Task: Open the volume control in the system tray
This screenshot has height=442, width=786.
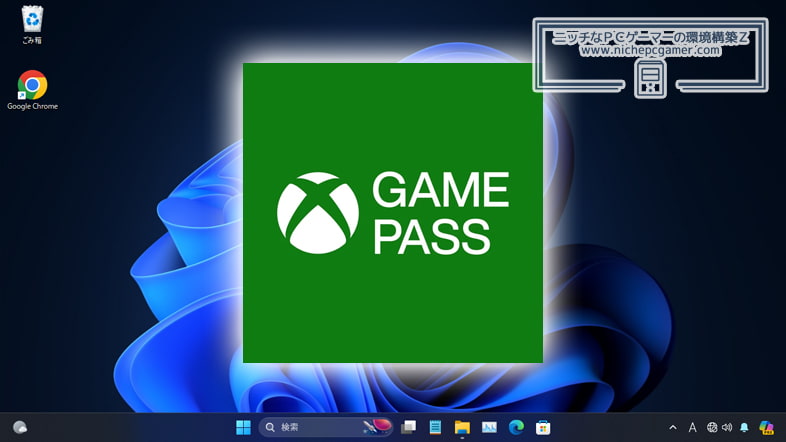Action: click(727, 427)
